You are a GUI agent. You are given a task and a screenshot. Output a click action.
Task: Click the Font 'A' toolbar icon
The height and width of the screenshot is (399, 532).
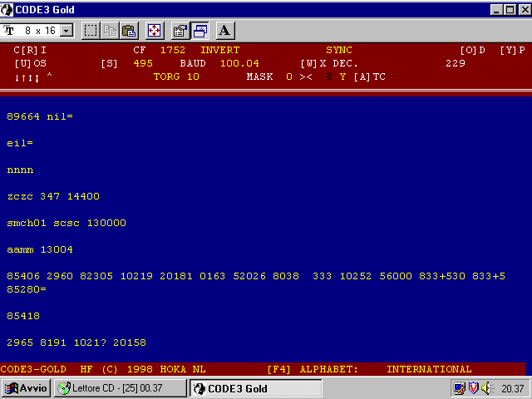point(225,31)
